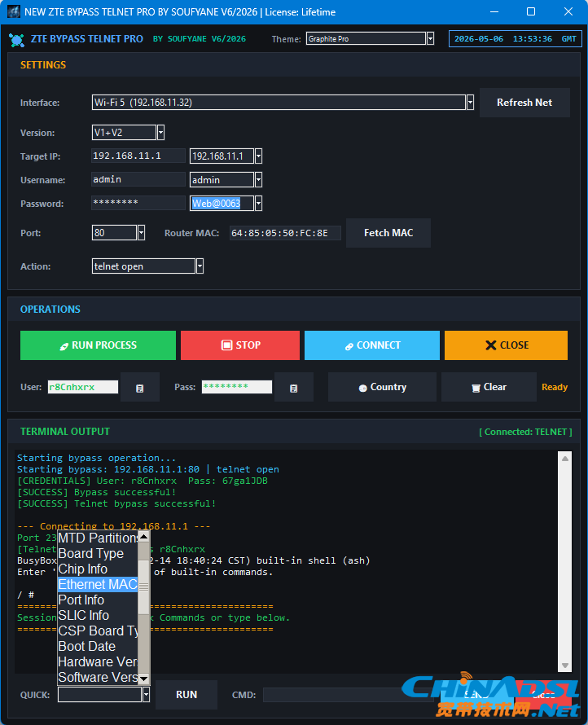Pick Hardware Version entry in list
The image size is (588, 725).
click(98, 661)
